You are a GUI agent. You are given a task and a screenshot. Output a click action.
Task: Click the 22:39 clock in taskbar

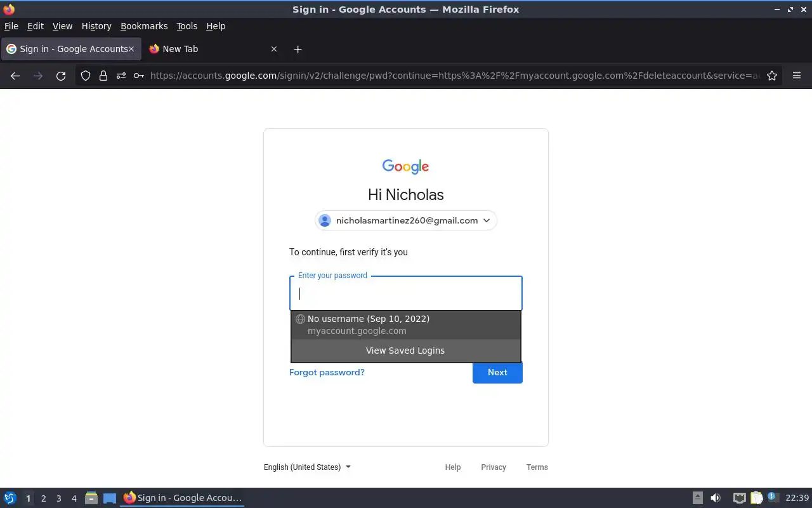(797, 498)
